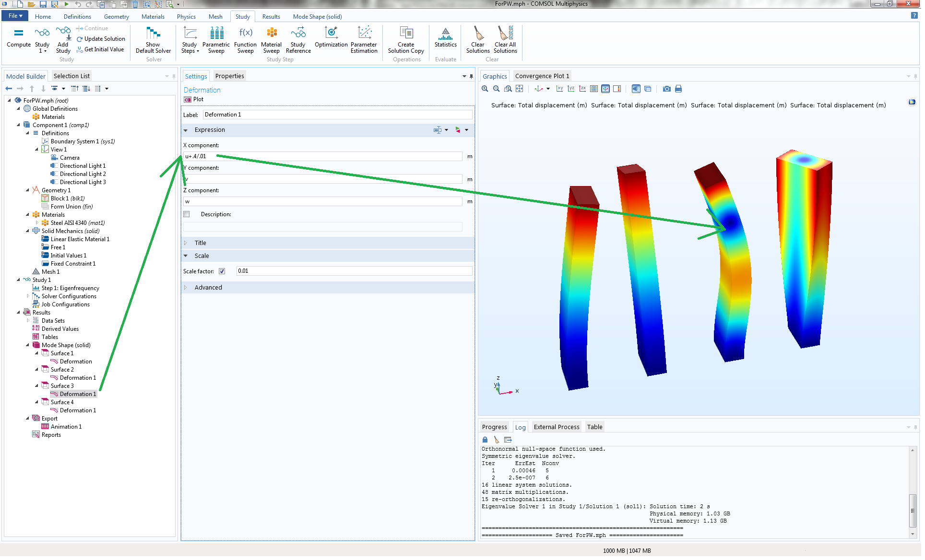Screen dimensions: 925x560
Task: Open Parametric Sweep study step
Action: click(216, 39)
